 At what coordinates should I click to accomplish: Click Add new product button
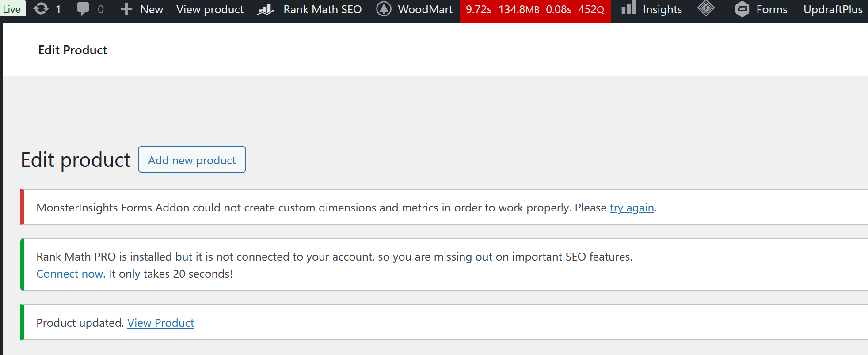tap(192, 159)
